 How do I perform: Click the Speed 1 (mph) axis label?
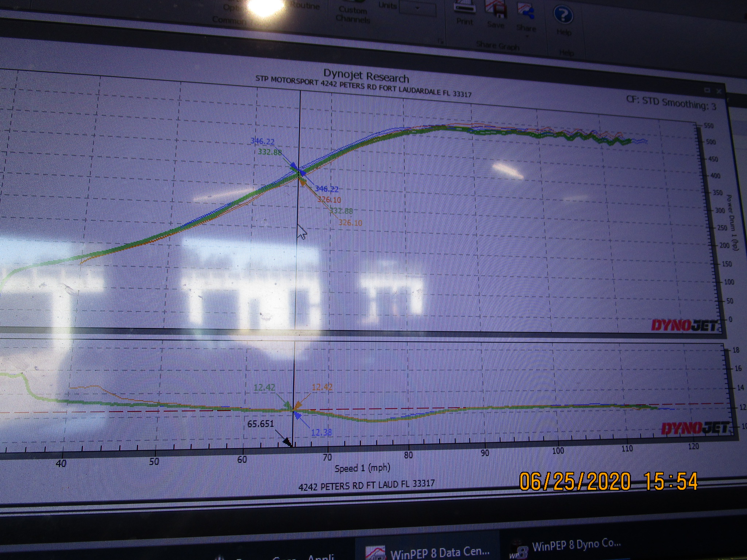pyautogui.click(x=362, y=468)
